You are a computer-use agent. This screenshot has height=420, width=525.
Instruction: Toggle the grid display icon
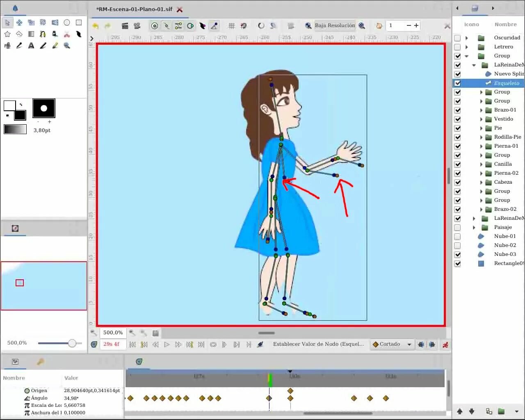[x=232, y=26]
